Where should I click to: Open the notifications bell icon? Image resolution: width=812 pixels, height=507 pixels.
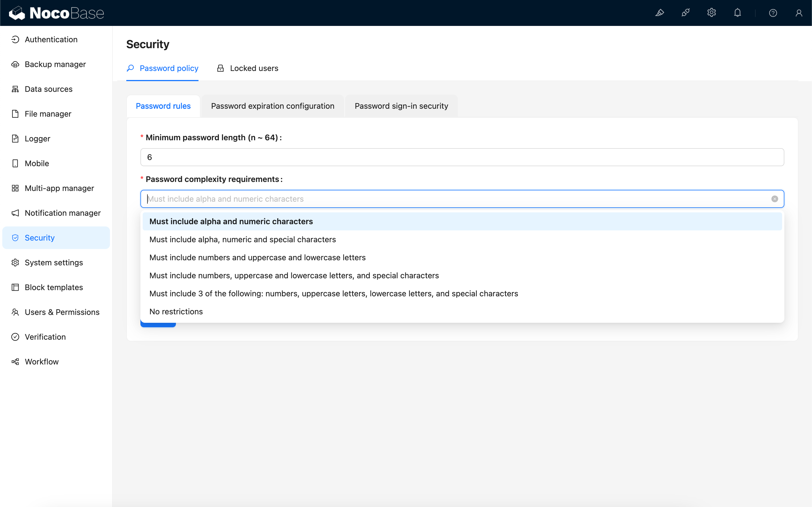point(737,13)
